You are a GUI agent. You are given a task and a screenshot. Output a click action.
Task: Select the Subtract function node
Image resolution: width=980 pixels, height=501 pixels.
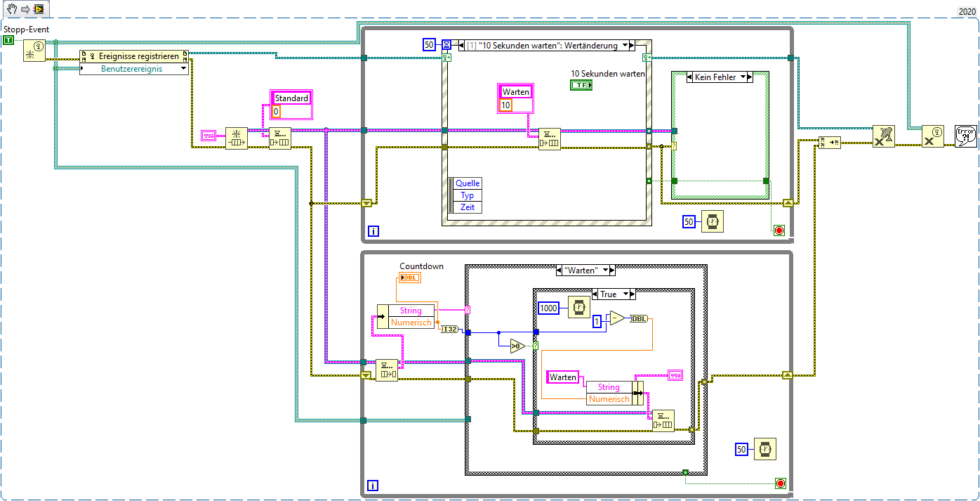[x=616, y=318]
